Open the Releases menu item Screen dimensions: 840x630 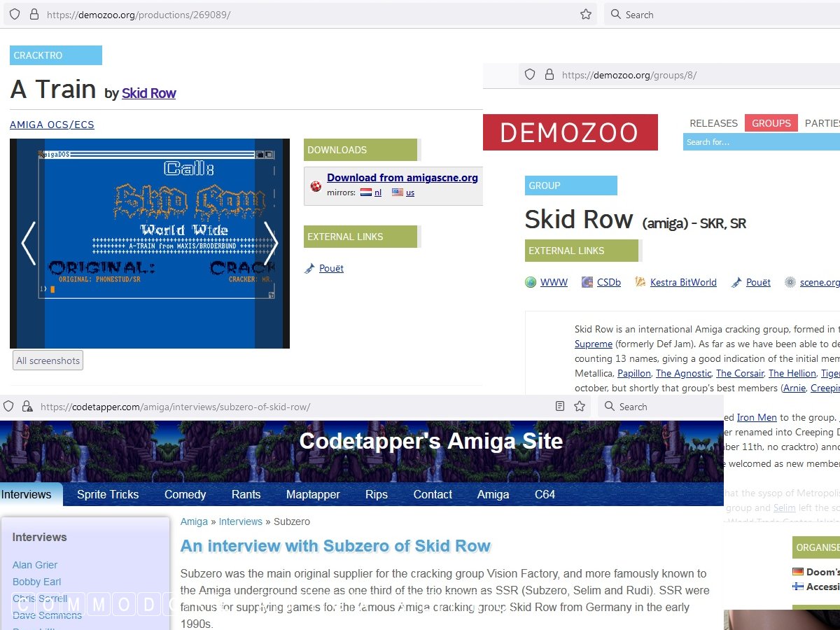tap(713, 123)
